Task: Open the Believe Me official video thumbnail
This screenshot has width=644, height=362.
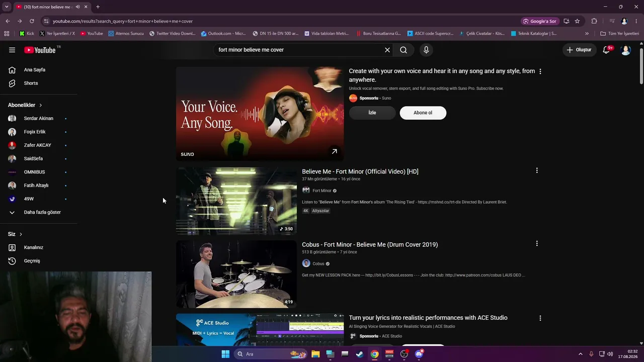Action: (236, 201)
